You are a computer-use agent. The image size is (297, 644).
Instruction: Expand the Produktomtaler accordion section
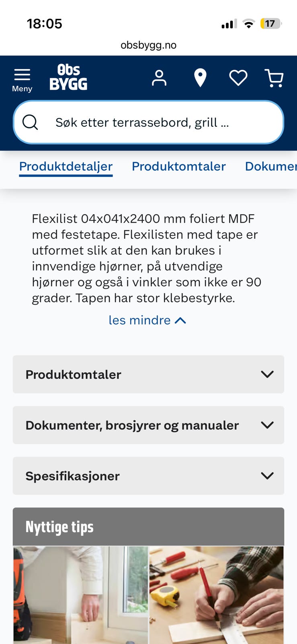coord(148,374)
